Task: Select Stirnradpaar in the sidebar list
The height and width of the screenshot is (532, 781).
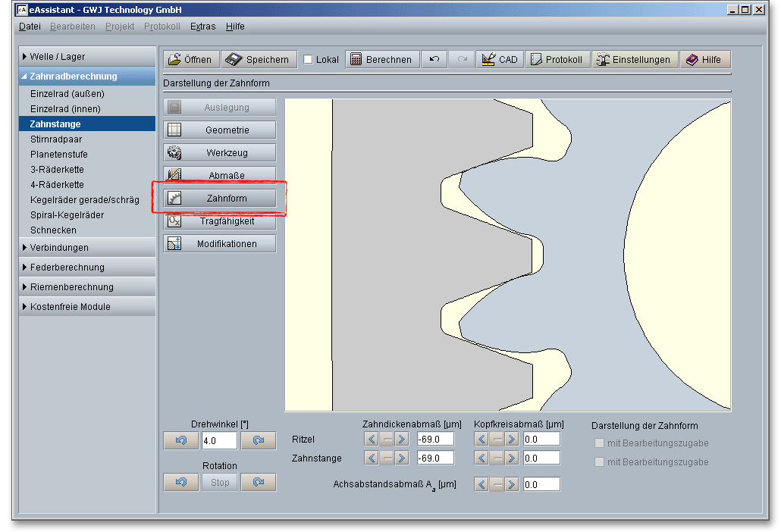Action: point(56,139)
